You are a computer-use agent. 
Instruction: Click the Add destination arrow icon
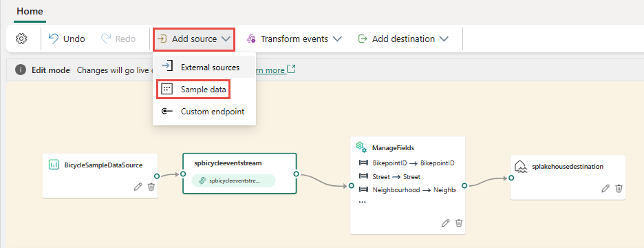click(362, 39)
